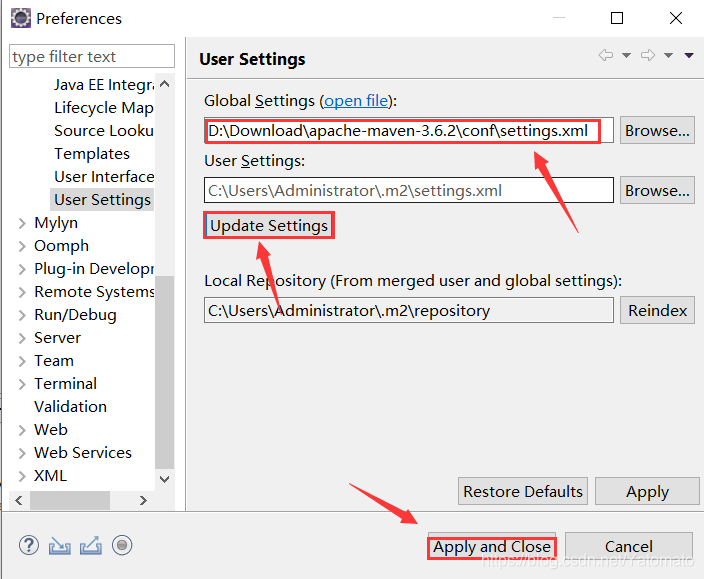Select Validation in the tree
The height and width of the screenshot is (579, 704).
[x=70, y=407]
